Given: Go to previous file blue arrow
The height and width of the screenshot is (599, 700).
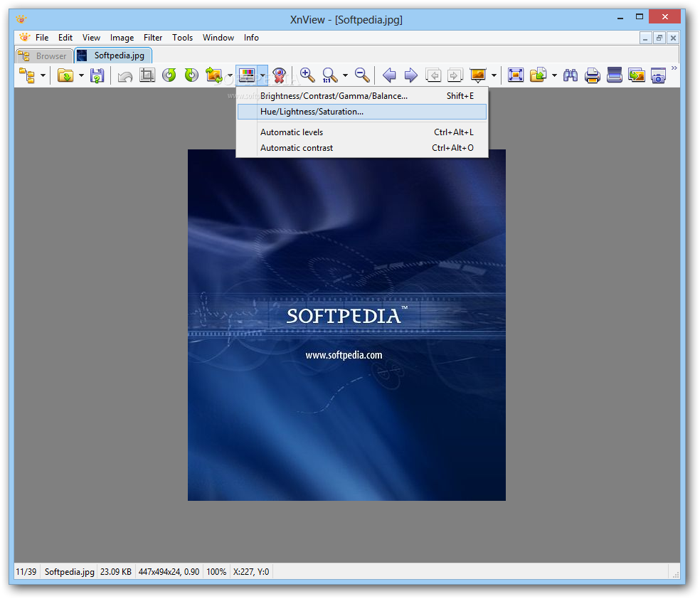Looking at the screenshot, I should [x=389, y=75].
